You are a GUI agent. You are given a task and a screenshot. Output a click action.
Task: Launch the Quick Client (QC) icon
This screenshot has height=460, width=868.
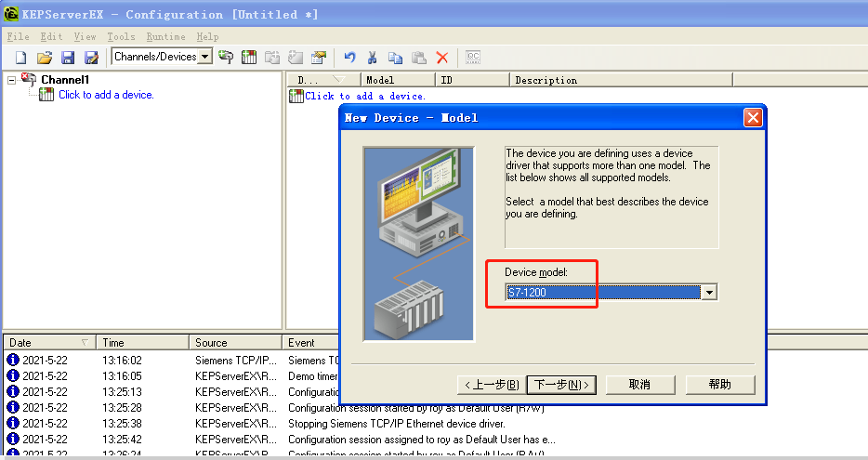coord(472,58)
